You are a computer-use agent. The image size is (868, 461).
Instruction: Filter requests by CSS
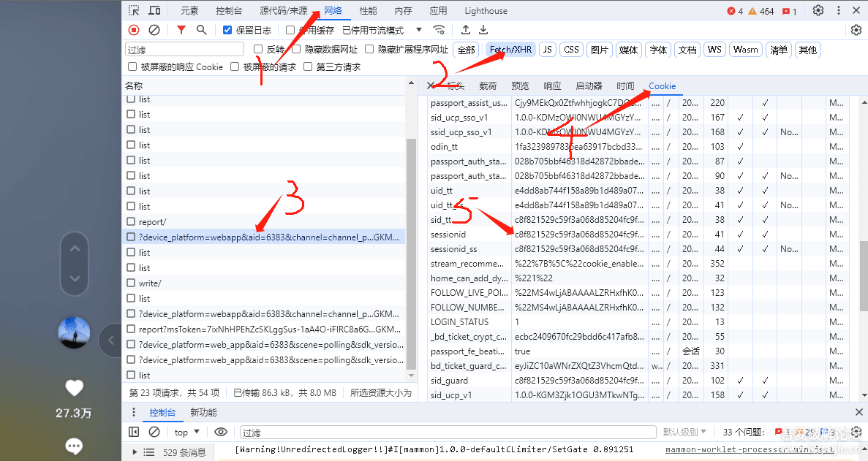571,50
